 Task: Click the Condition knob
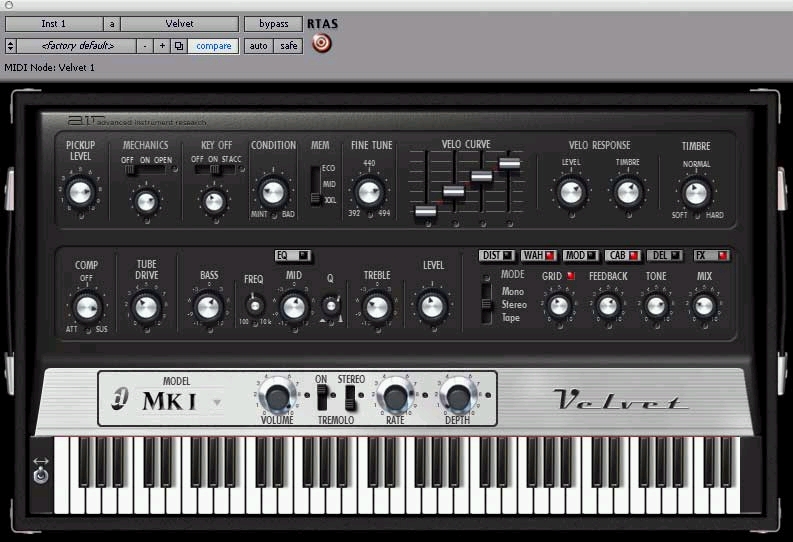click(273, 192)
